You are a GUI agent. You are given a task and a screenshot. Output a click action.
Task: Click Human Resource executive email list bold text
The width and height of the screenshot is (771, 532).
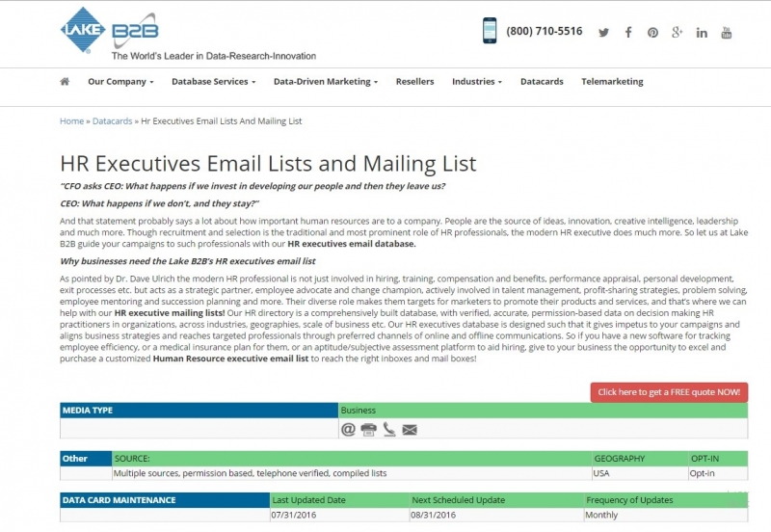pyautogui.click(x=230, y=359)
